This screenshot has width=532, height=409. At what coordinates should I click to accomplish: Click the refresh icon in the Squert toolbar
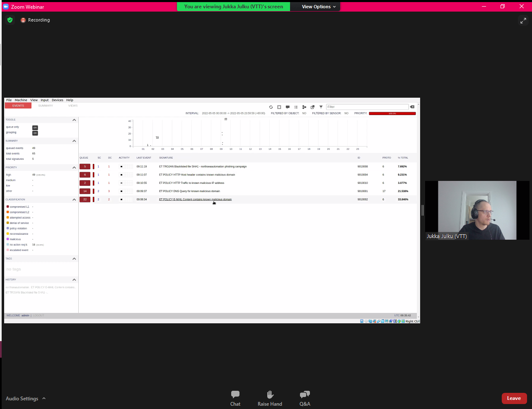[x=271, y=107]
